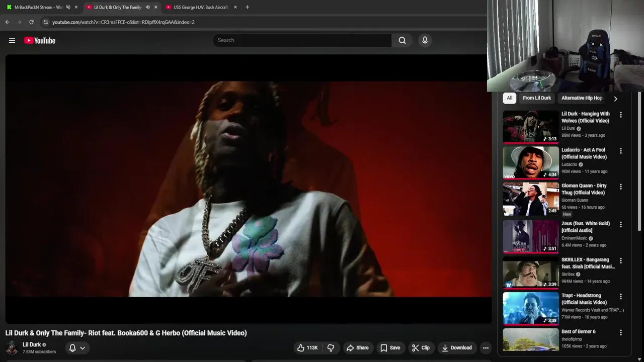The image size is (644, 362).
Task: Open Ludacris - Act A Fool title
Action: [584, 153]
